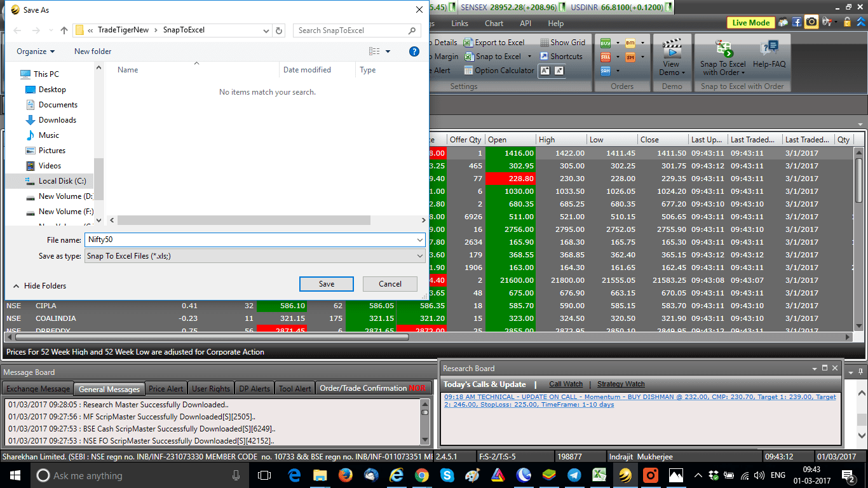Go up one folder level

(64, 30)
